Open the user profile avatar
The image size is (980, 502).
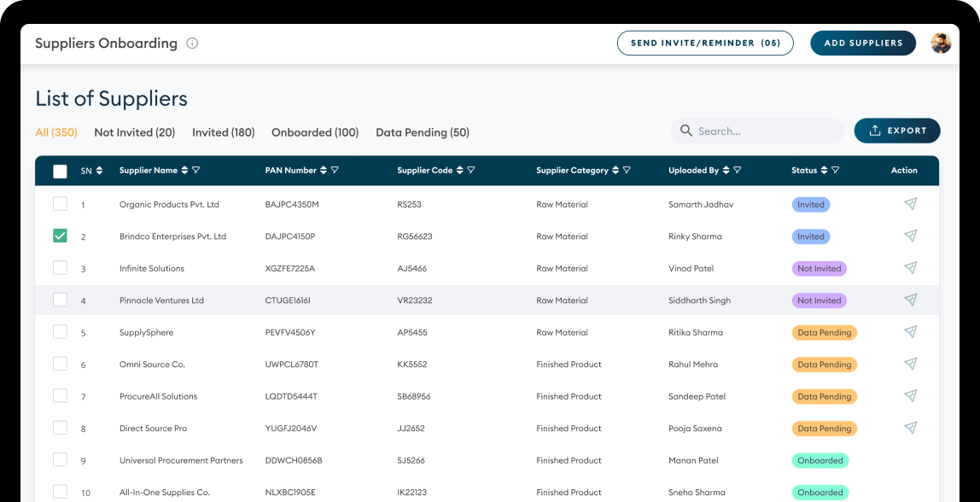(941, 43)
